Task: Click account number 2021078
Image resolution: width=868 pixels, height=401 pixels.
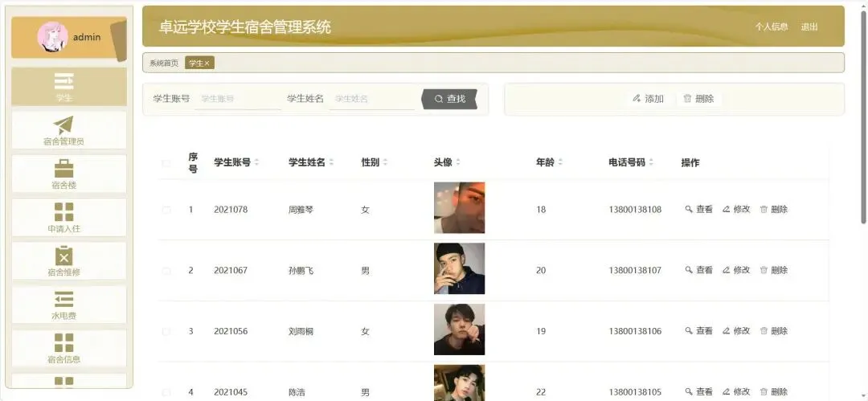Action: tap(231, 210)
